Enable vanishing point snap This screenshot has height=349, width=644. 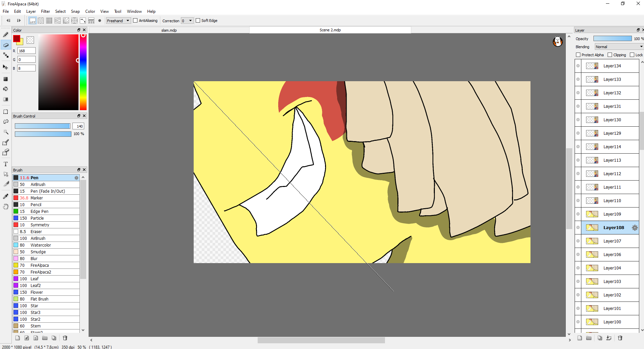[x=58, y=21]
